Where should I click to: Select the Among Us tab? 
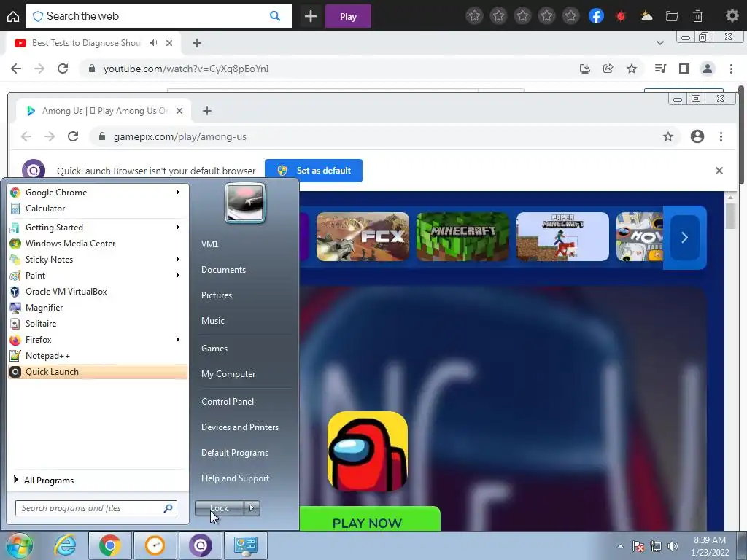(x=104, y=111)
